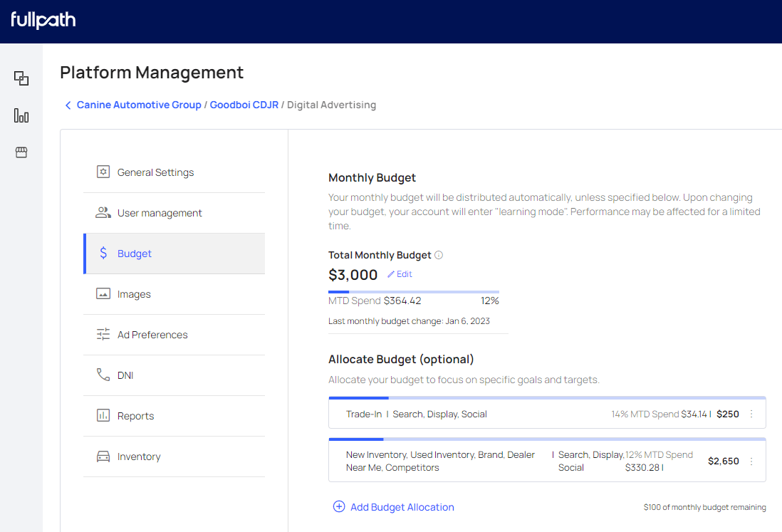Open the kebab menu on the New Inventory allocation
The height and width of the screenshot is (532, 782).
(x=751, y=461)
